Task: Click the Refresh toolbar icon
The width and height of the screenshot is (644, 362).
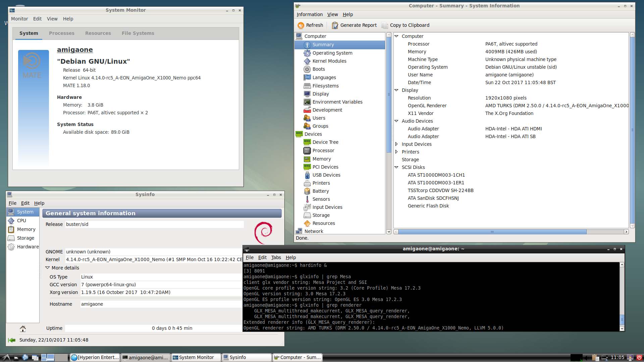Action: (x=301, y=25)
